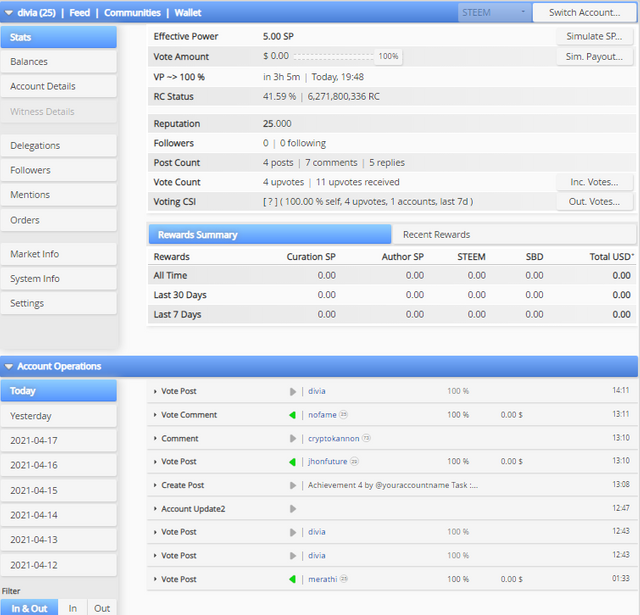Click the Voting CSI [ ? ] help marker

tap(270, 202)
